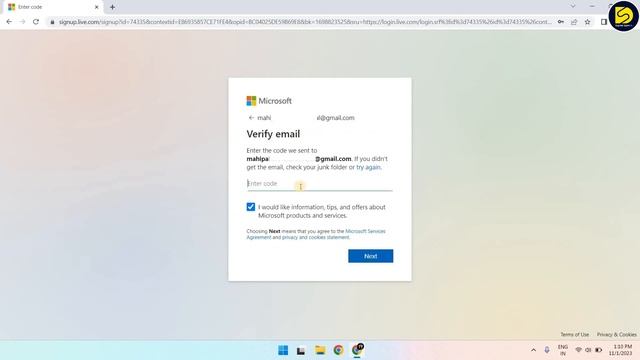Click the padlock site info icon
This screenshot has height=360, width=640.
(x=52, y=22)
